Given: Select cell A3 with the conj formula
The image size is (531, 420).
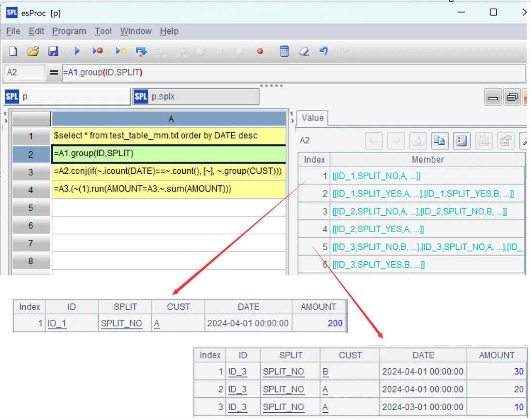Looking at the screenshot, I should point(169,171).
